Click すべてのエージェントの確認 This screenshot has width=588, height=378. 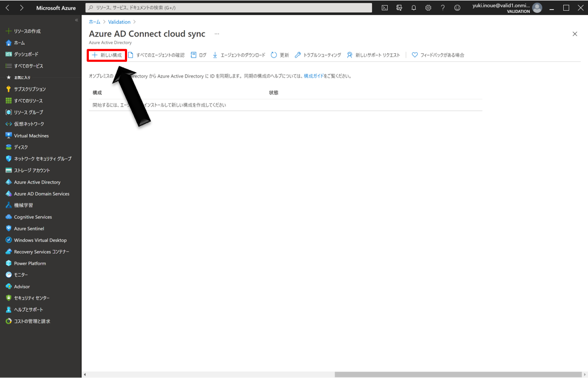pyautogui.click(x=156, y=55)
